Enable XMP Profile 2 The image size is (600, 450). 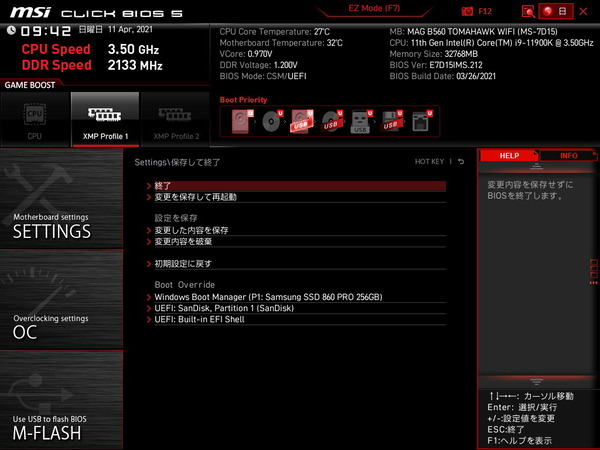[x=175, y=119]
